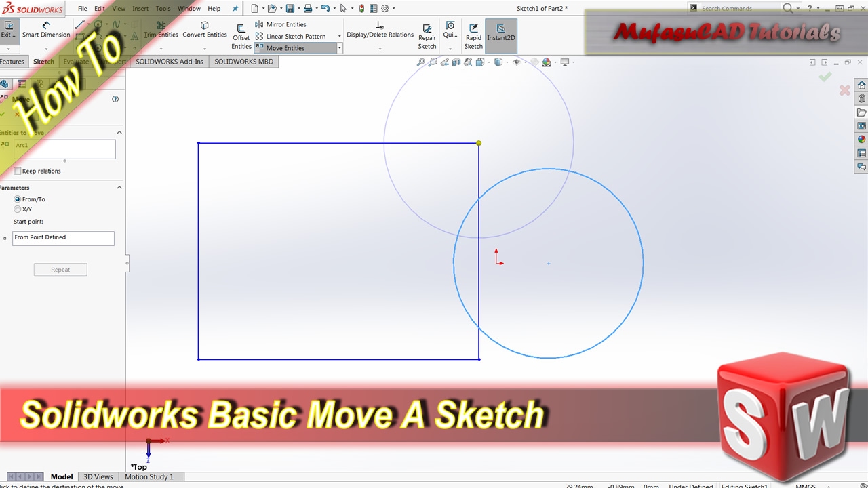Select the Smart Dimension tool

click(46, 30)
